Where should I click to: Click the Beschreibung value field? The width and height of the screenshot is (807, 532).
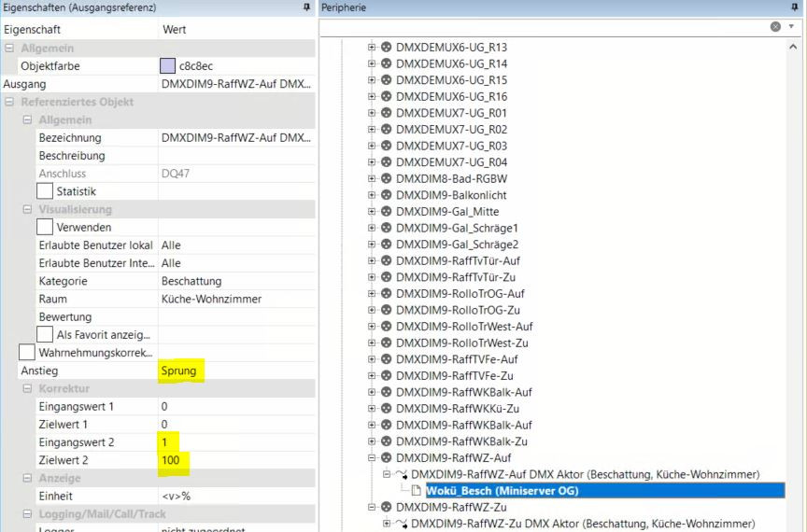click(236, 155)
